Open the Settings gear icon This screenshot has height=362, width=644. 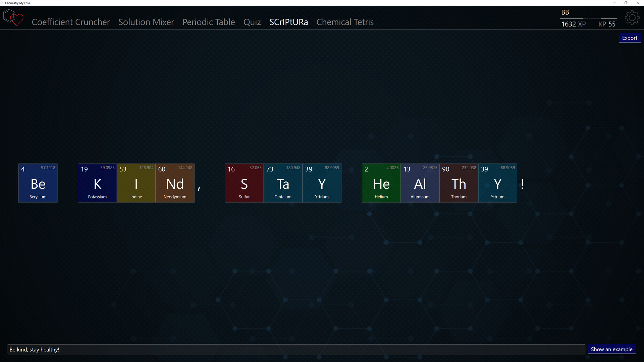tap(632, 17)
